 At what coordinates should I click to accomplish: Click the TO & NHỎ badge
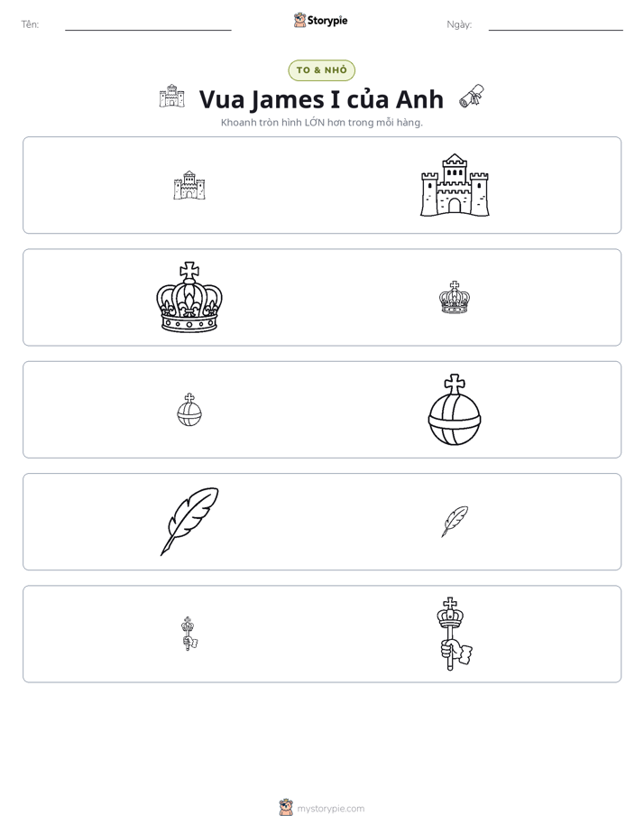tap(321, 70)
